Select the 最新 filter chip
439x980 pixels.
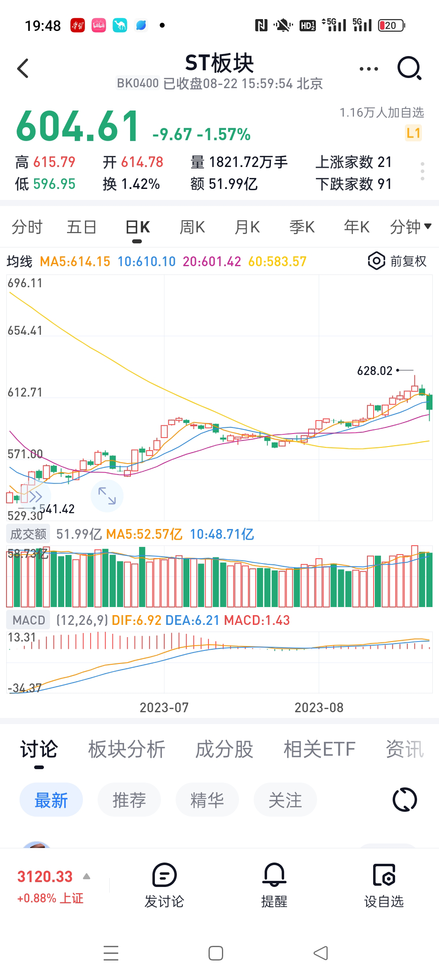(x=51, y=800)
